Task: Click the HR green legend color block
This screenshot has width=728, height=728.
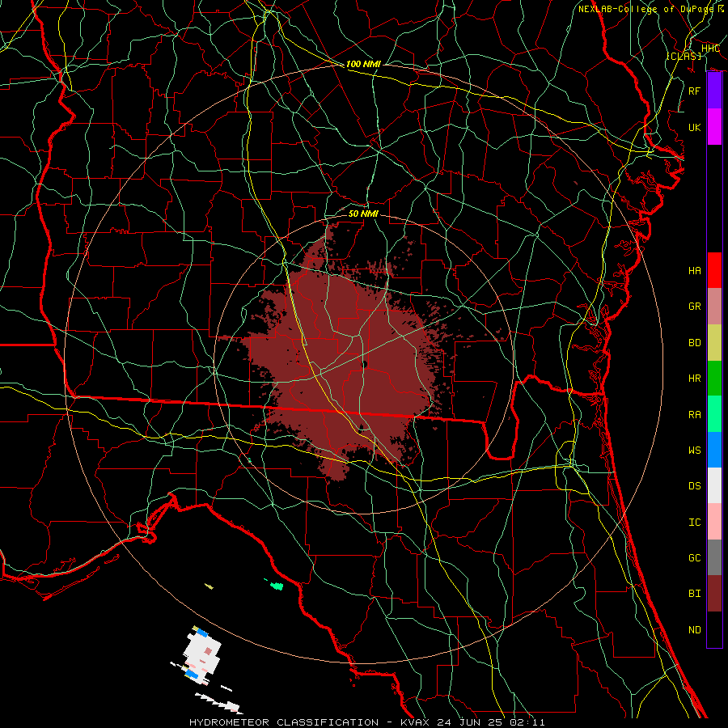Action: (x=714, y=378)
